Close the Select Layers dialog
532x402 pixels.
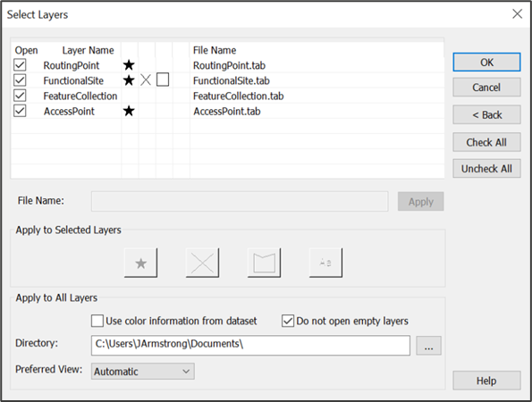(517, 14)
